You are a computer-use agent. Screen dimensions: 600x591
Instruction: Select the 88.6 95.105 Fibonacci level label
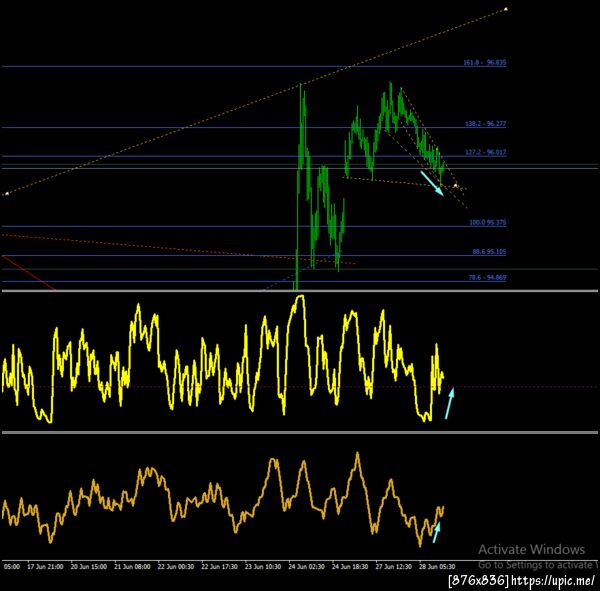tap(489, 251)
